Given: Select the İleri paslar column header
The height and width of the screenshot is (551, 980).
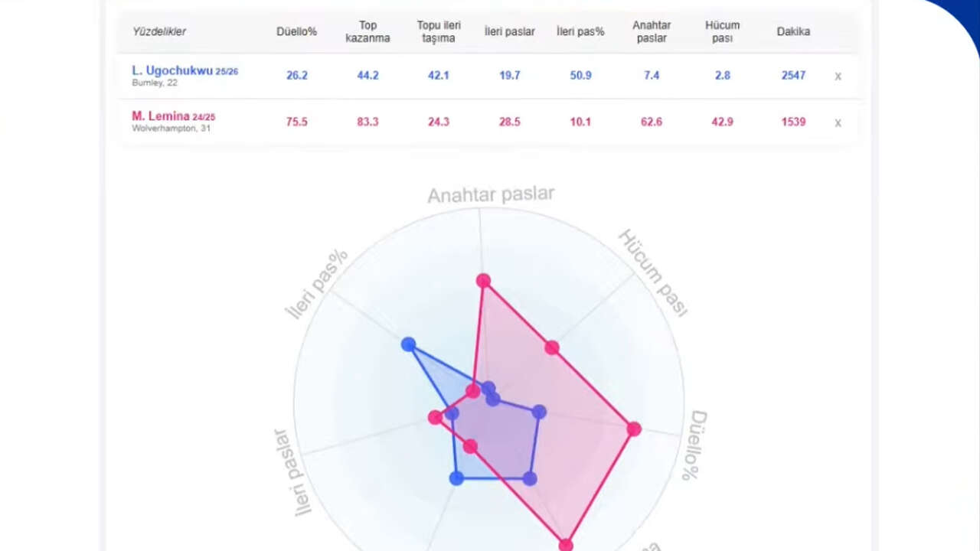Looking at the screenshot, I should [x=509, y=31].
